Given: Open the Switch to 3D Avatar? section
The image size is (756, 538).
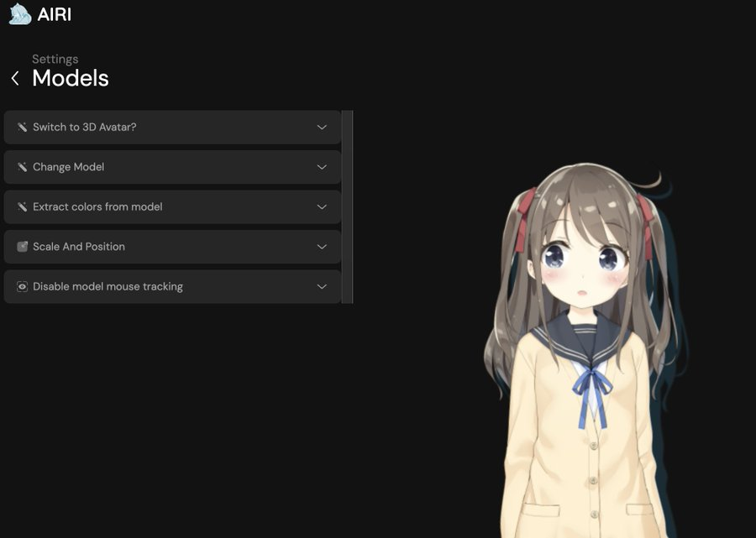Looking at the screenshot, I should pos(172,127).
